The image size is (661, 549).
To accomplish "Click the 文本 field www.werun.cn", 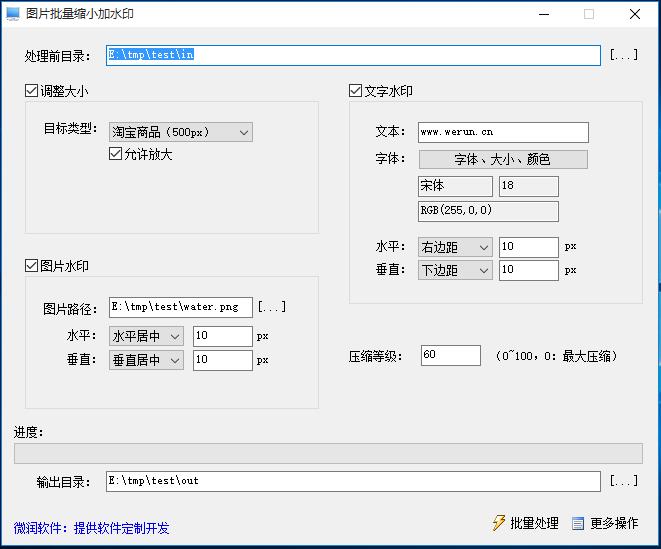I will click(x=503, y=132).
